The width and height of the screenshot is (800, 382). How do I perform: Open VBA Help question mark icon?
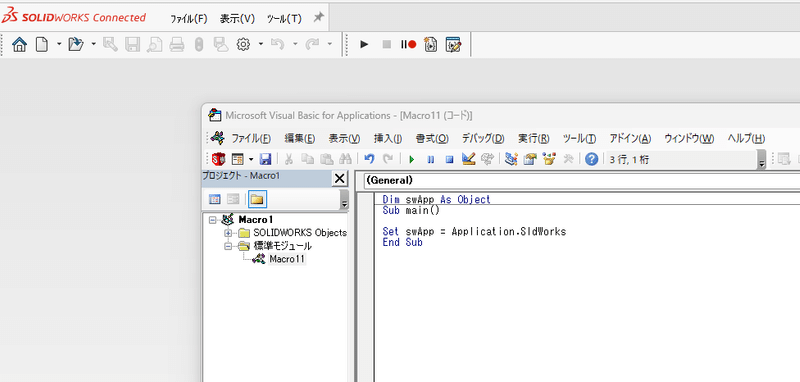tap(591, 159)
